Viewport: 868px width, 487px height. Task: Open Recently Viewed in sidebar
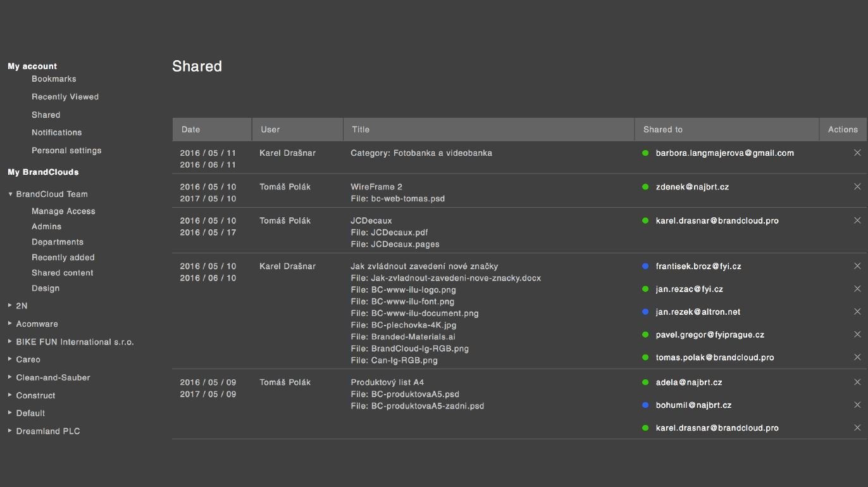coord(65,97)
